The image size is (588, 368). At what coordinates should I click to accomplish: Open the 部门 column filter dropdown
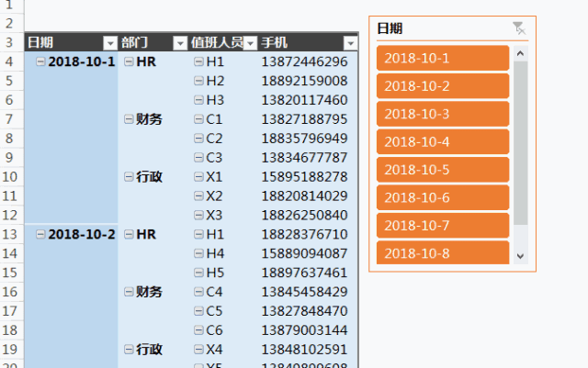coord(180,43)
